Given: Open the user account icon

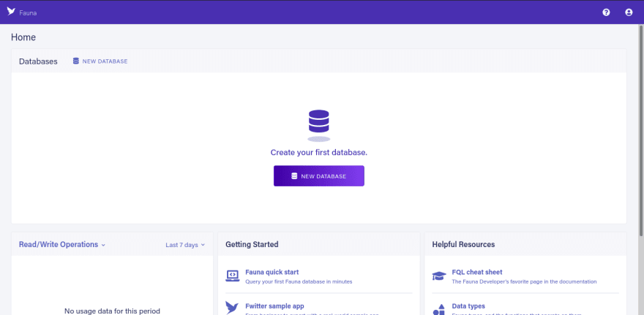Looking at the screenshot, I should [x=629, y=12].
